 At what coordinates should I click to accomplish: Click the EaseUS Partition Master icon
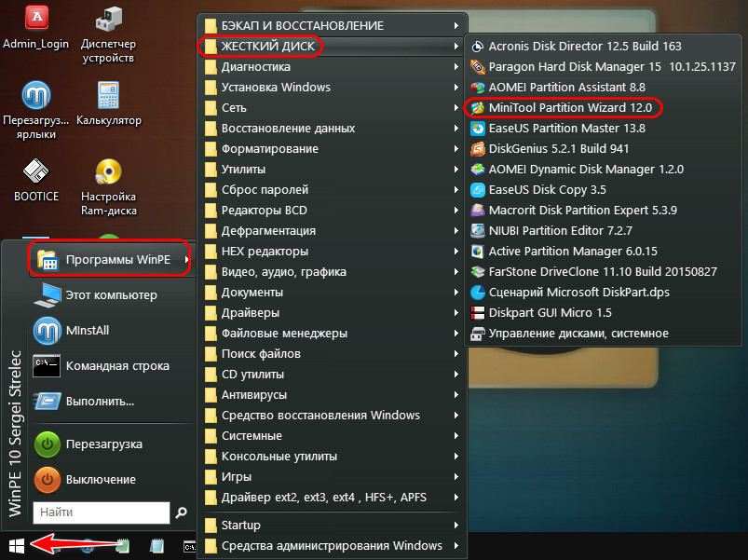pos(477,129)
